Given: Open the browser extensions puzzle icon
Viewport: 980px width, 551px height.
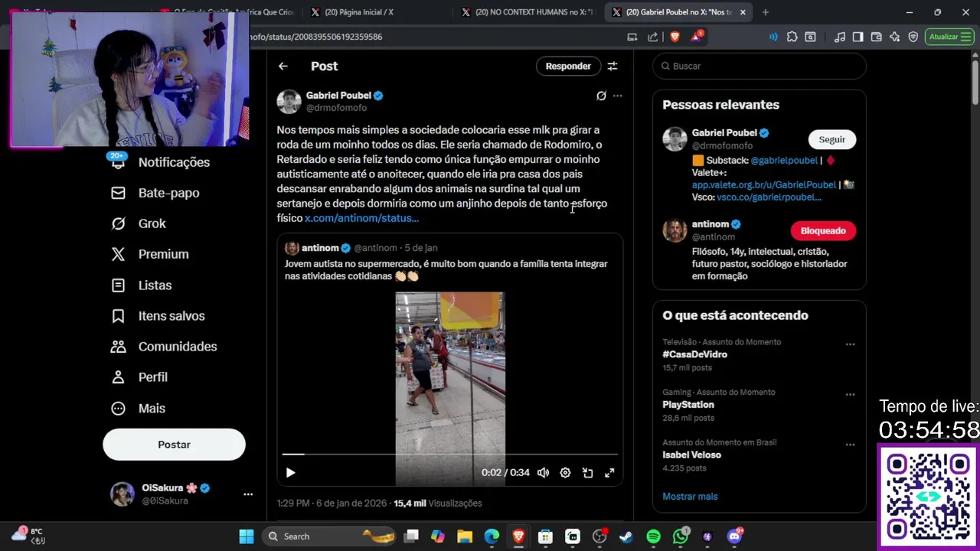Looking at the screenshot, I should [x=792, y=37].
